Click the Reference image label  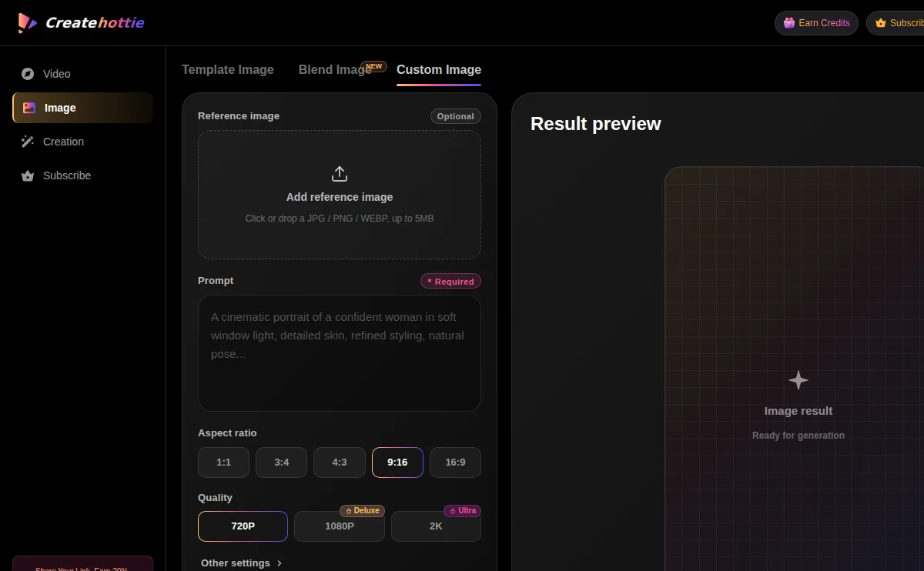click(x=239, y=116)
